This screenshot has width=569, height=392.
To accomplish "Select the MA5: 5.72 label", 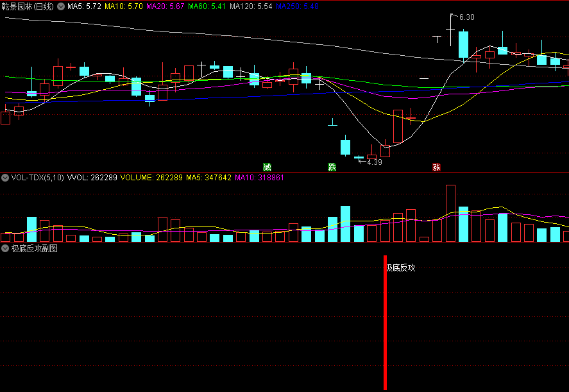I will (84, 6).
